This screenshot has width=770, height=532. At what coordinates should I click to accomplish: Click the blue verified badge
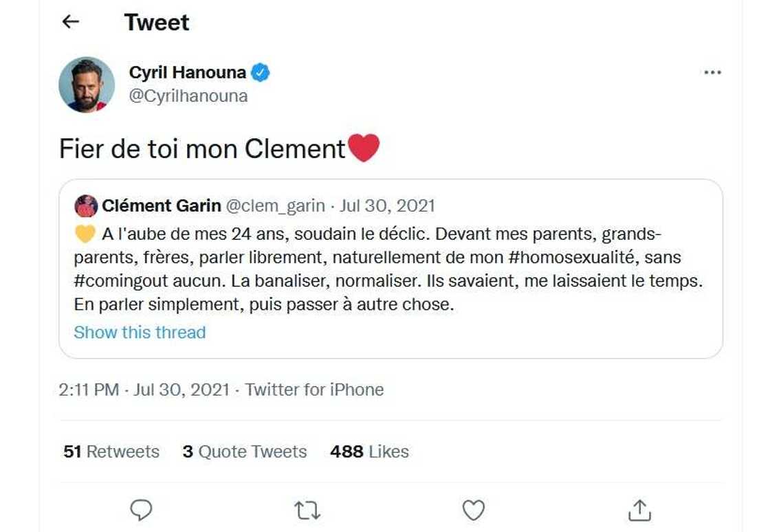260,72
